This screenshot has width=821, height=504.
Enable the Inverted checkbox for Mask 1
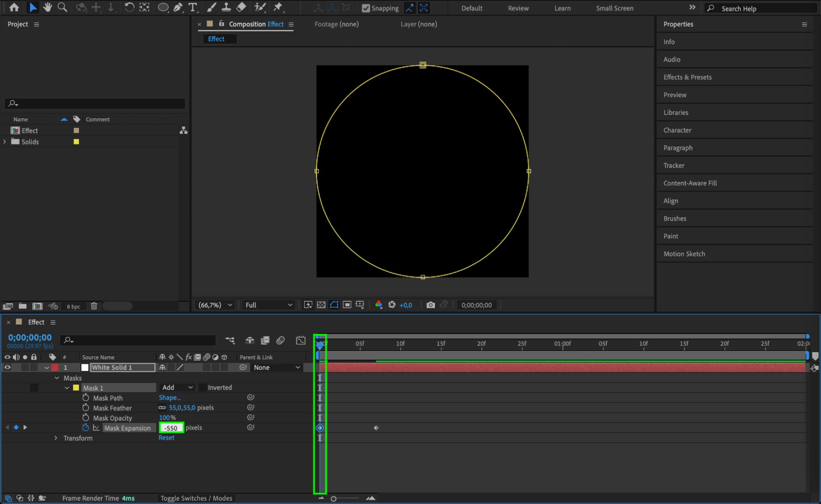(203, 387)
